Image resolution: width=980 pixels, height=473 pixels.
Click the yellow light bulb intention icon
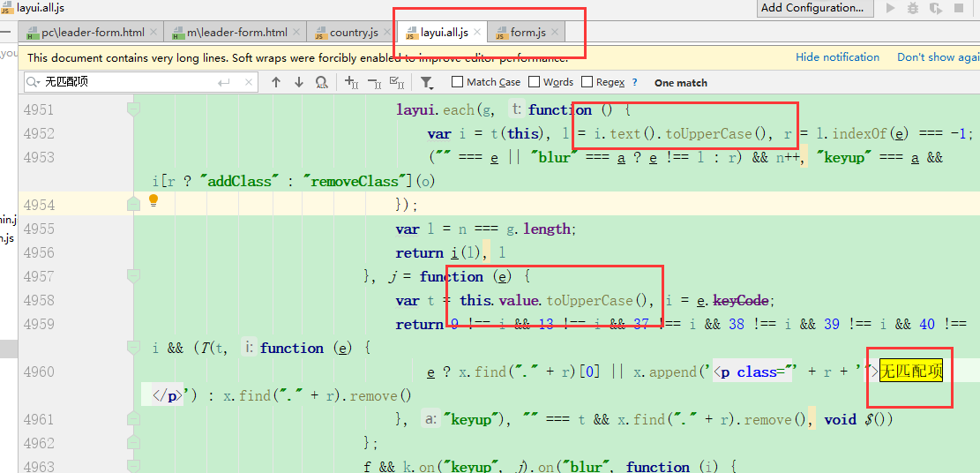(x=153, y=201)
